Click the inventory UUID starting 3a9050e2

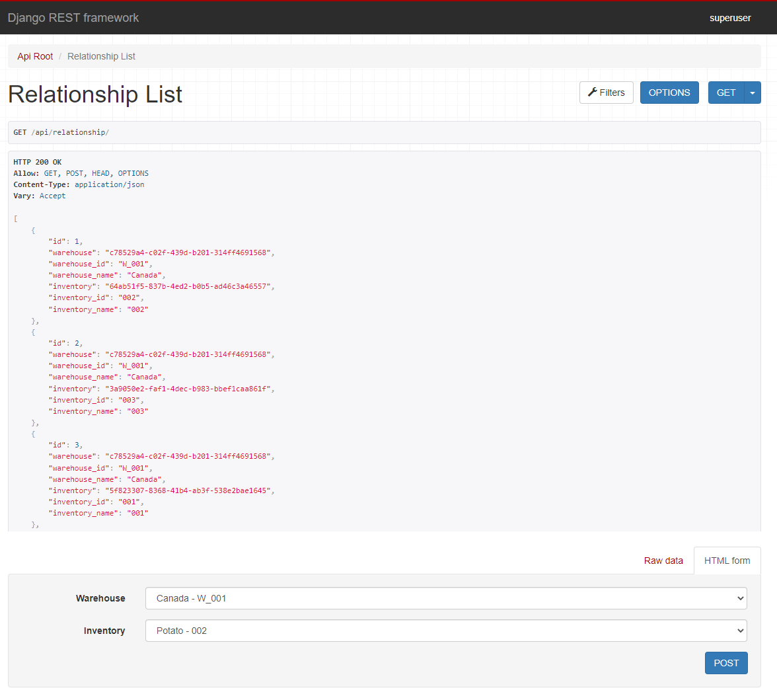tap(188, 389)
